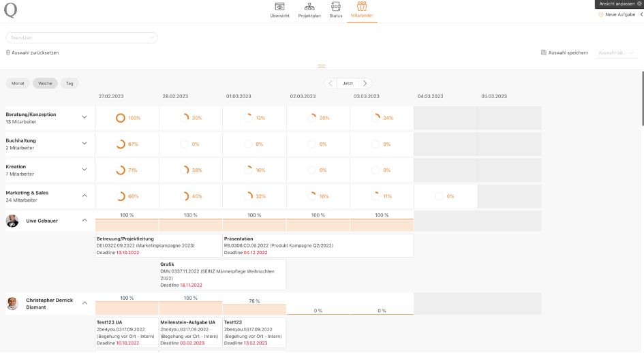
Task: Click the trash icon for Auswahl zurücksetzen
Action: pyautogui.click(x=8, y=52)
